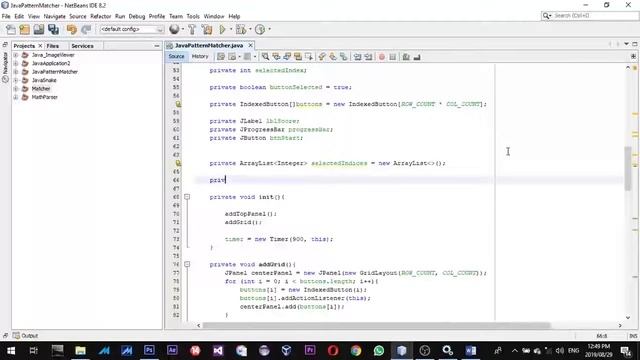Collapse the addGrid() method code fold
The image size is (640, 360).
[187, 264]
